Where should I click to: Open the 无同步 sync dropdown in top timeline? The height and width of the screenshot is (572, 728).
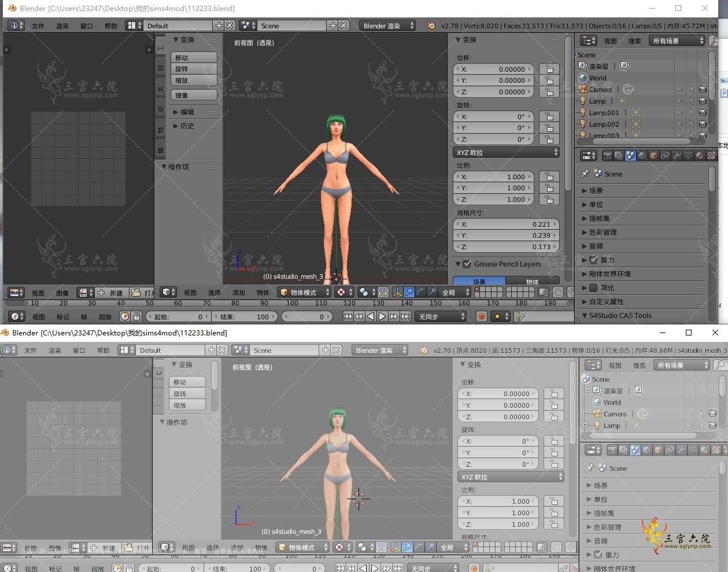pos(441,316)
